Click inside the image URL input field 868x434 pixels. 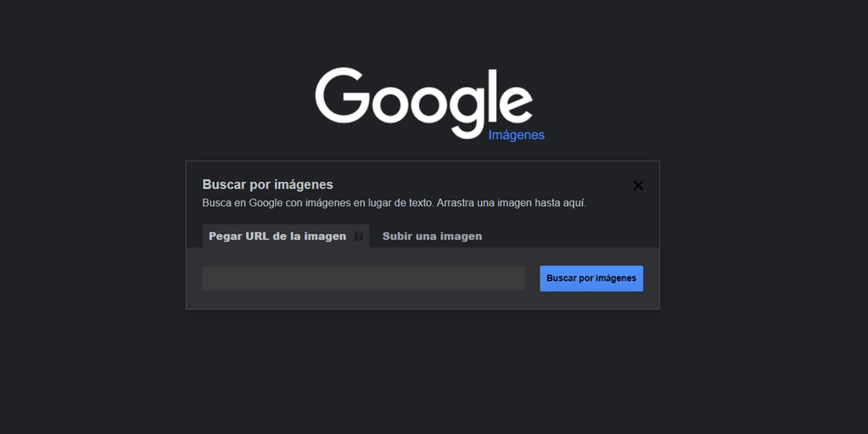pyautogui.click(x=364, y=278)
